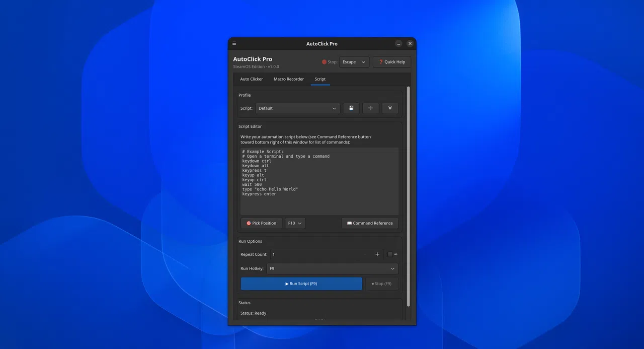Viewport: 644px width, 349px height.
Task: Enable the infinite repeat checkbox
Action: [390, 254]
